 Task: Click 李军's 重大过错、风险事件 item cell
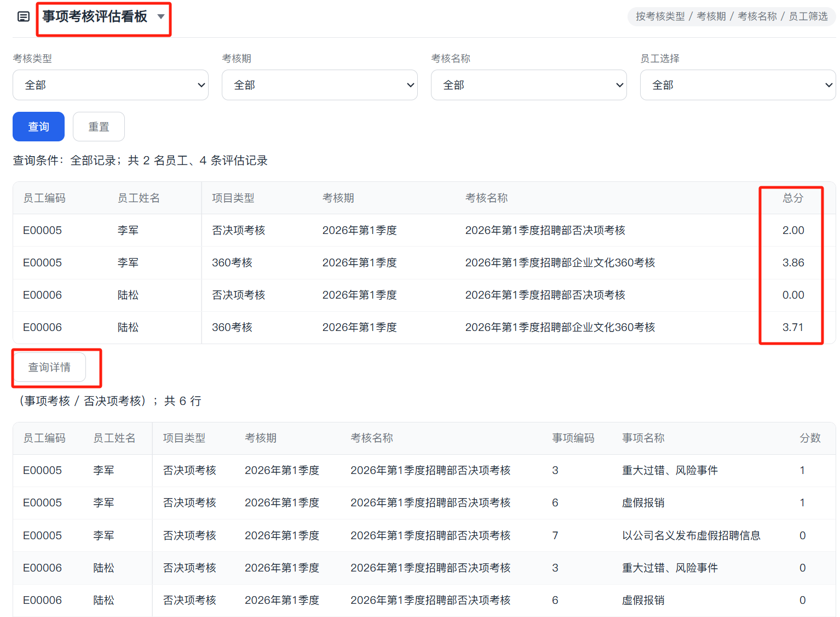pyautogui.click(x=670, y=470)
